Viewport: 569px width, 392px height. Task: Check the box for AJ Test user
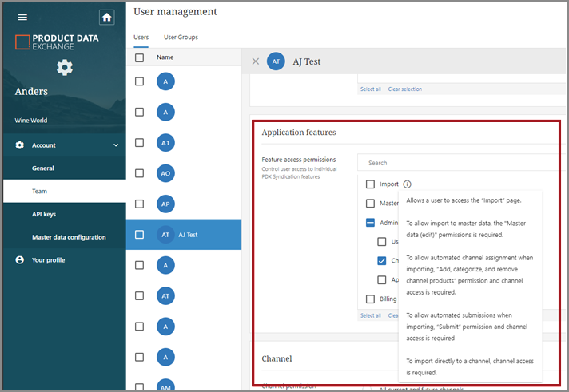pyautogui.click(x=140, y=235)
